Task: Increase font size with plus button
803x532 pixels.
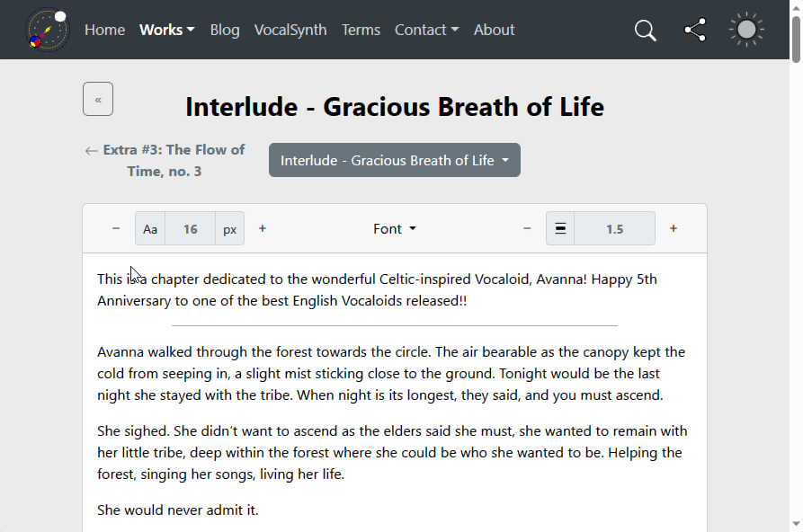Action: click(263, 228)
